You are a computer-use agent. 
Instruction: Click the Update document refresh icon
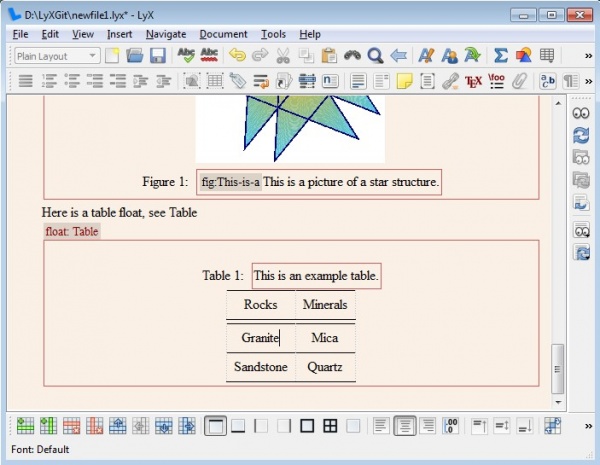(x=580, y=135)
